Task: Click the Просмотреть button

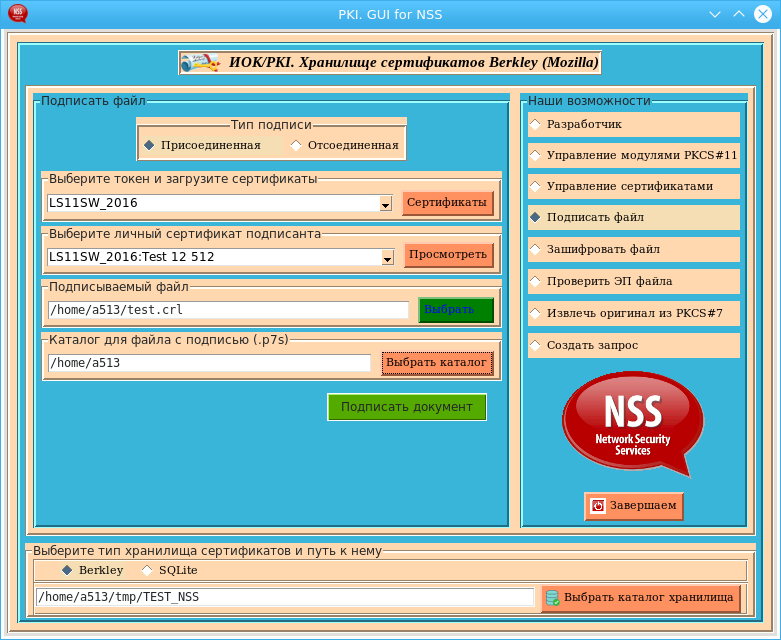Action: 448,255
